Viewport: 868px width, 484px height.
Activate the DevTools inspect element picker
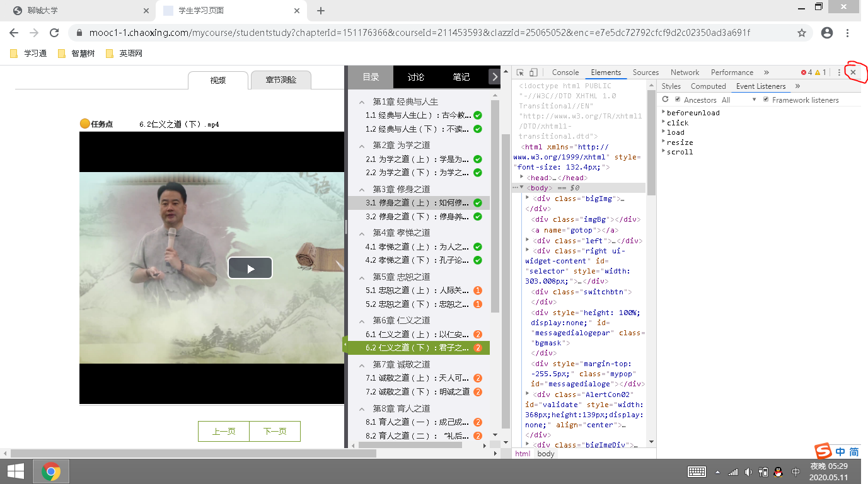click(x=521, y=72)
